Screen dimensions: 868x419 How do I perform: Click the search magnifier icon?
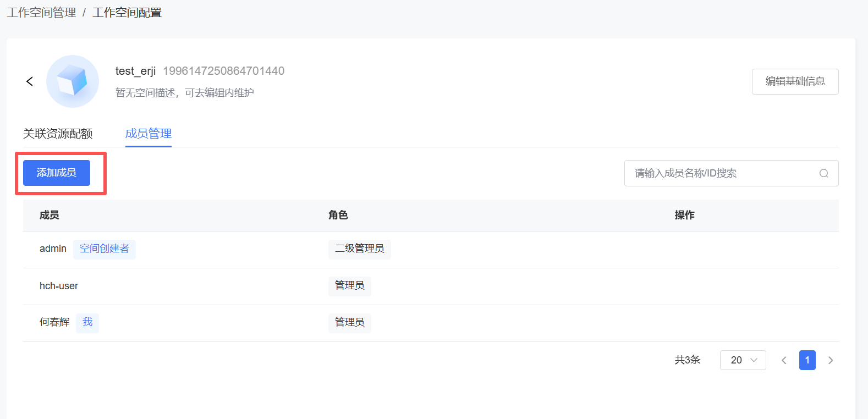[x=823, y=173]
